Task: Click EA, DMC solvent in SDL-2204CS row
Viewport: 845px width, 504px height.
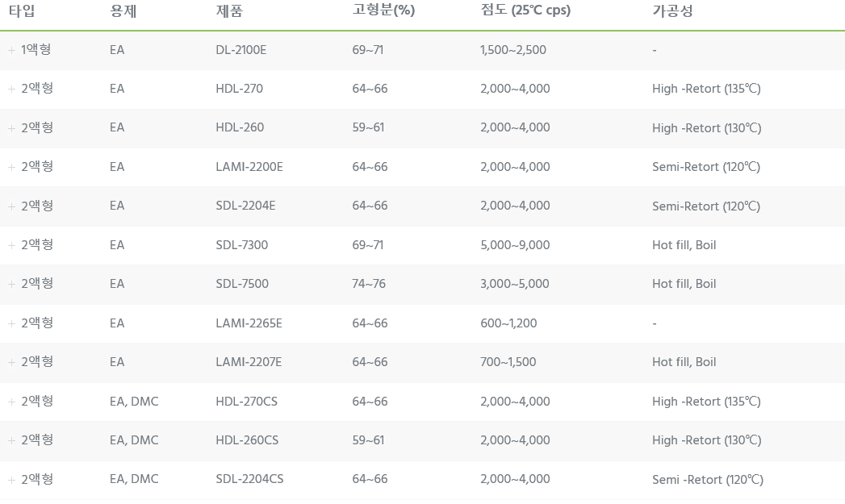Action: click(x=134, y=479)
